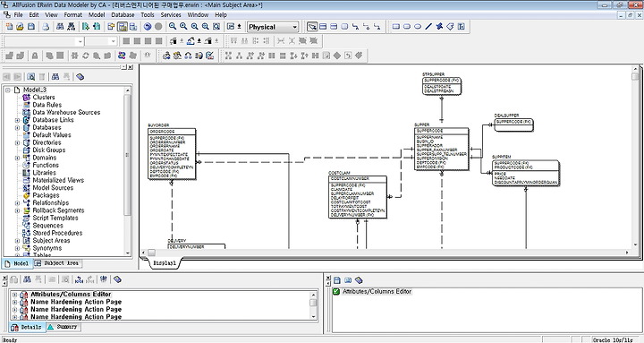The height and width of the screenshot is (343, 644).
Task: Select the identifying relationship tool
Action: click(x=356, y=27)
